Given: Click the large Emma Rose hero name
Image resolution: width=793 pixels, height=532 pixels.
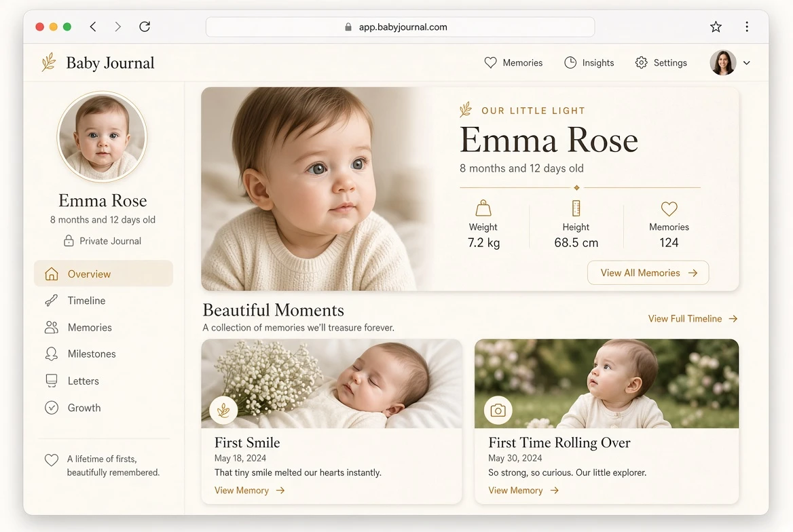Looking at the screenshot, I should pos(549,140).
